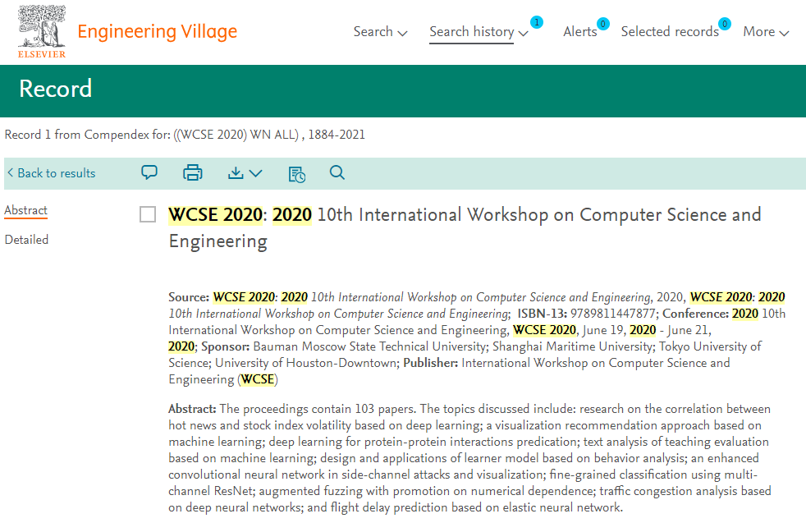Open the comments speech bubble tool
This screenshot has width=806, height=532.
point(149,172)
